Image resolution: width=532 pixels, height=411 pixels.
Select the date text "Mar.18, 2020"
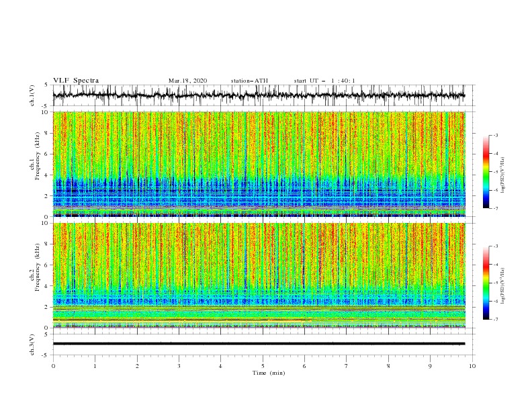187,81
